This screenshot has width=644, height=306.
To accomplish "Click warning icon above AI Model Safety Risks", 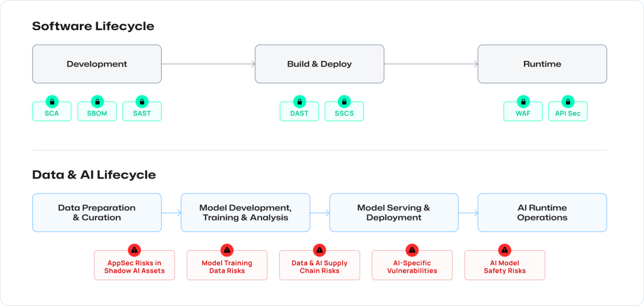I will 504,250.
